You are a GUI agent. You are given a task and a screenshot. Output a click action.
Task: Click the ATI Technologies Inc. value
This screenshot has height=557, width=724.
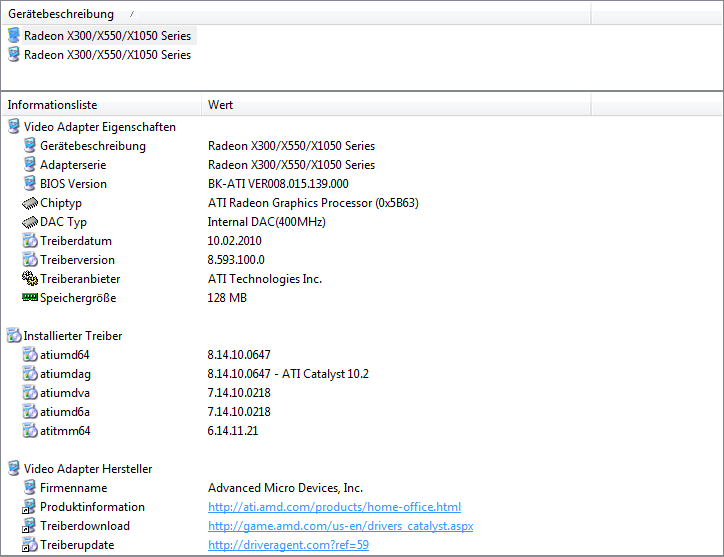[265, 278]
